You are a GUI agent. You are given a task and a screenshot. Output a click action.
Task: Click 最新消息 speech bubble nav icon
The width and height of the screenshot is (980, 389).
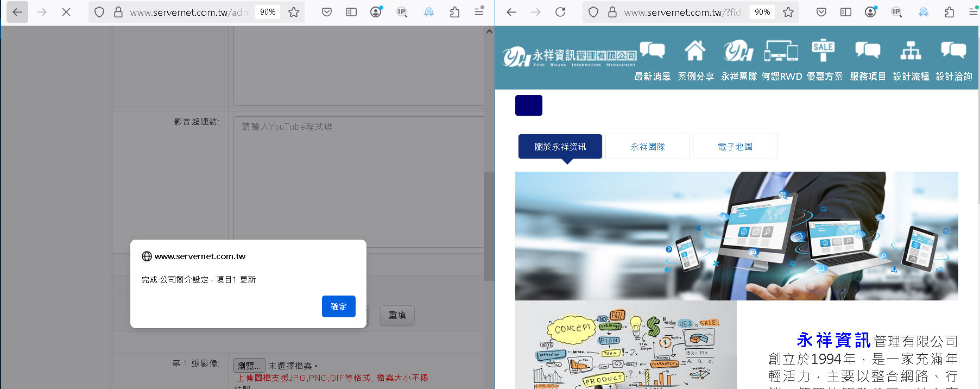click(652, 51)
